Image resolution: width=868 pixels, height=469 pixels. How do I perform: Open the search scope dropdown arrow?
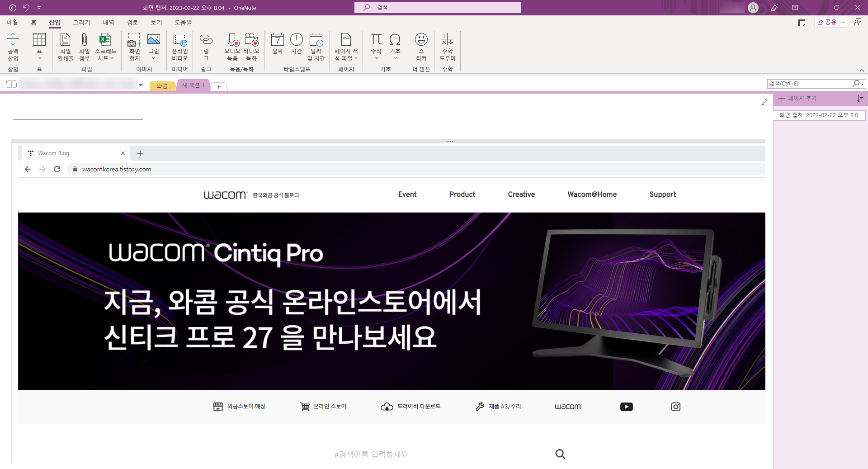click(x=863, y=84)
